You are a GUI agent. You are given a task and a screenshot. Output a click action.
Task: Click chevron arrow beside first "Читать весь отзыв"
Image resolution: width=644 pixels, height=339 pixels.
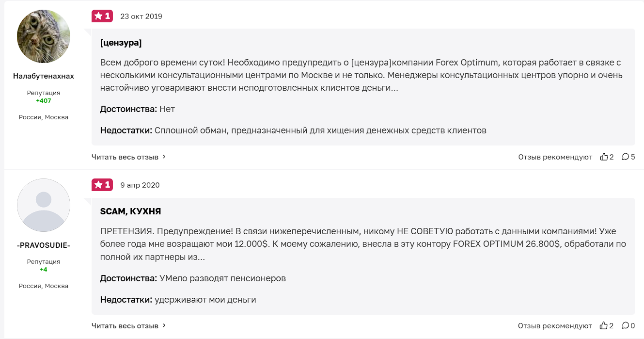point(164,157)
